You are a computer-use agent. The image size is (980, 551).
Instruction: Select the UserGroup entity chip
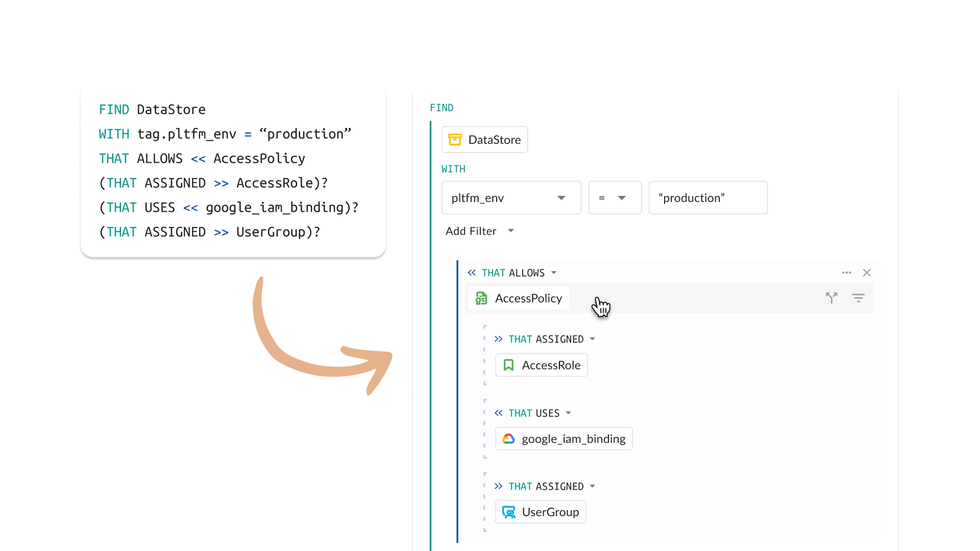point(541,512)
